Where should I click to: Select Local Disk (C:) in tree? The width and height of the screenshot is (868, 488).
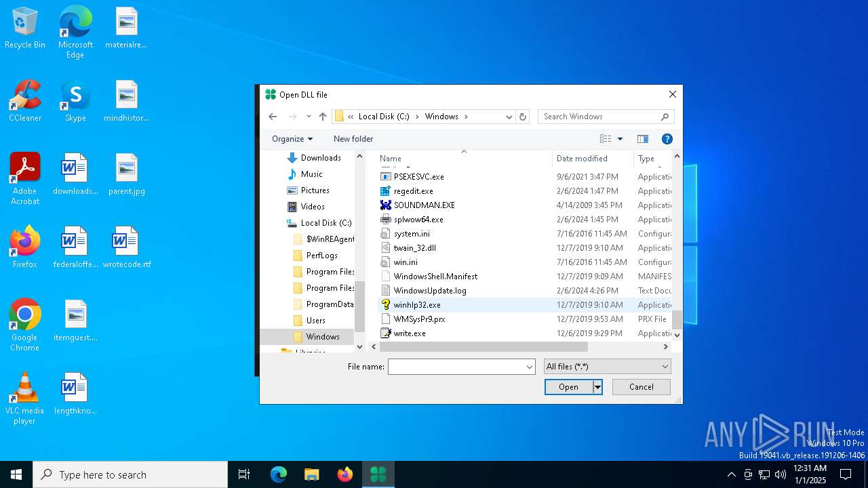pos(319,223)
